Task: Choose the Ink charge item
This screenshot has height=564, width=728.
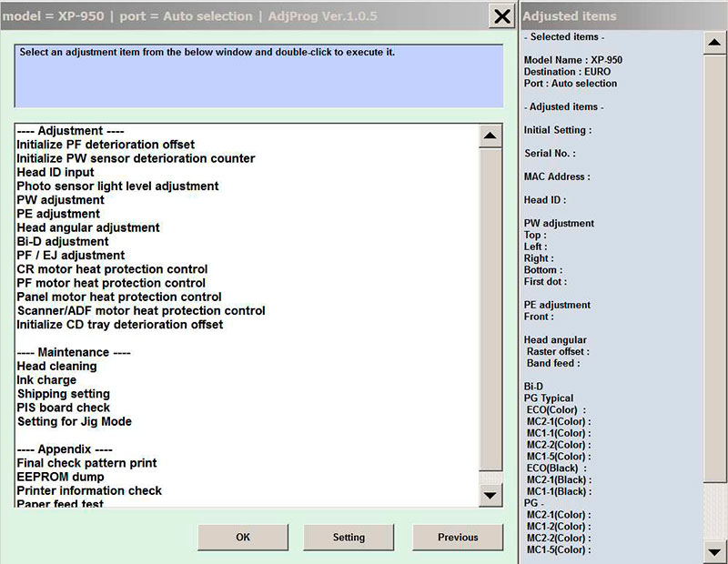Action: coord(47,380)
